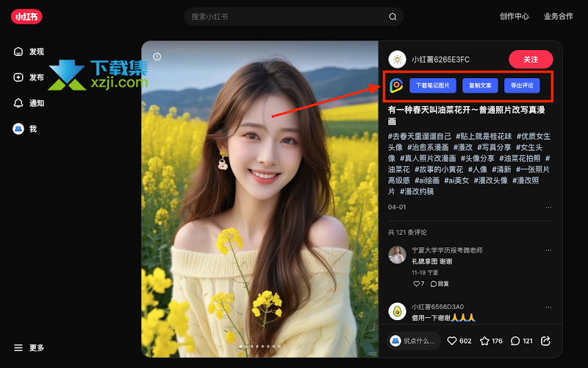
Task: Open hashtag #写真分享
Action: pos(494,147)
